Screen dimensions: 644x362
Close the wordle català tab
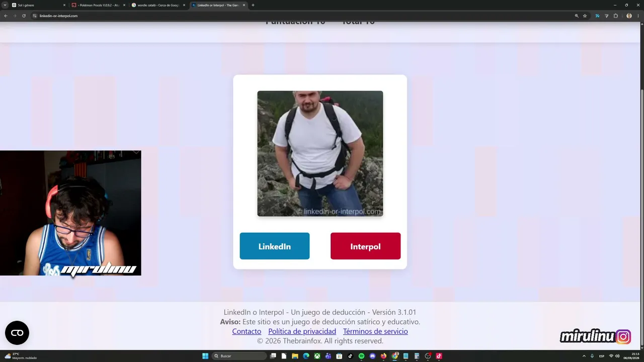(x=184, y=5)
